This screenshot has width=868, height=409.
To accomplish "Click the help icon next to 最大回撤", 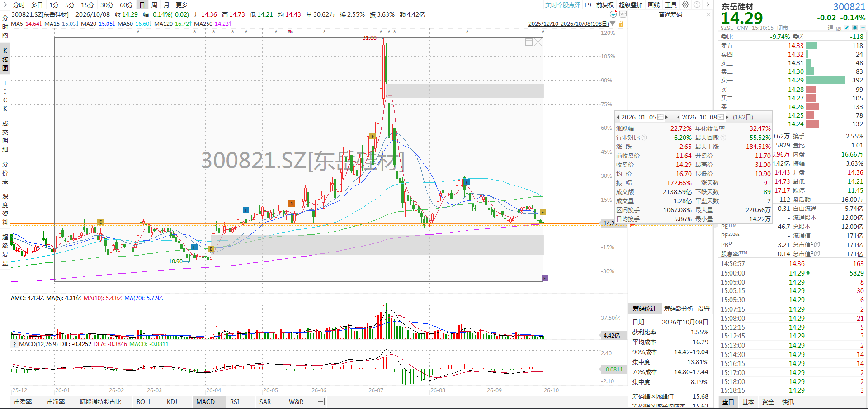I will tap(723, 138).
